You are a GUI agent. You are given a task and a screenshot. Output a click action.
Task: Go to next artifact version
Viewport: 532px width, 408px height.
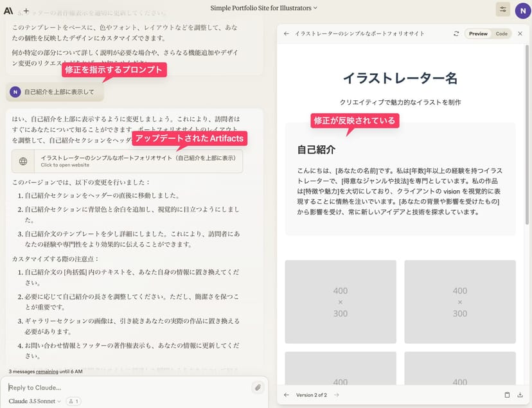[x=336, y=395]
